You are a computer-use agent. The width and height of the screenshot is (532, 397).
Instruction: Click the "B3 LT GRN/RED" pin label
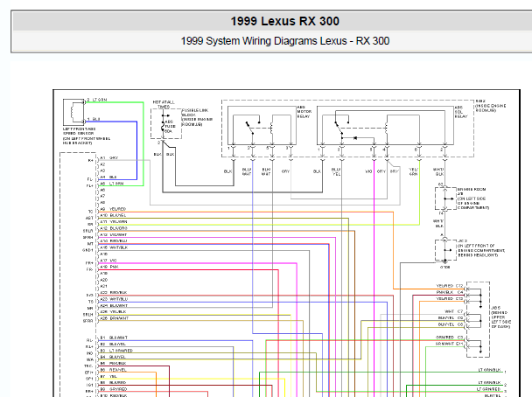click(116, 351)
